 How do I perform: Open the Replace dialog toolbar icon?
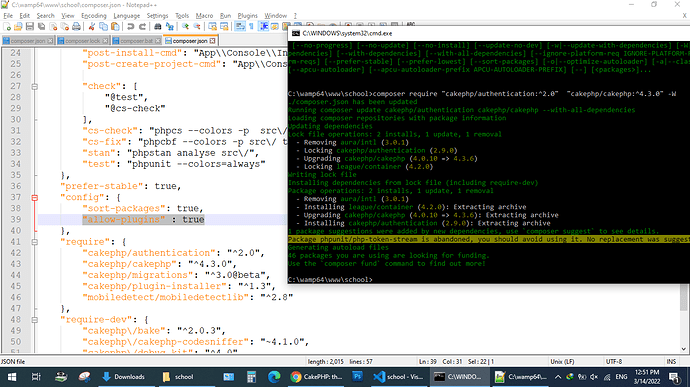click(169, 27)
